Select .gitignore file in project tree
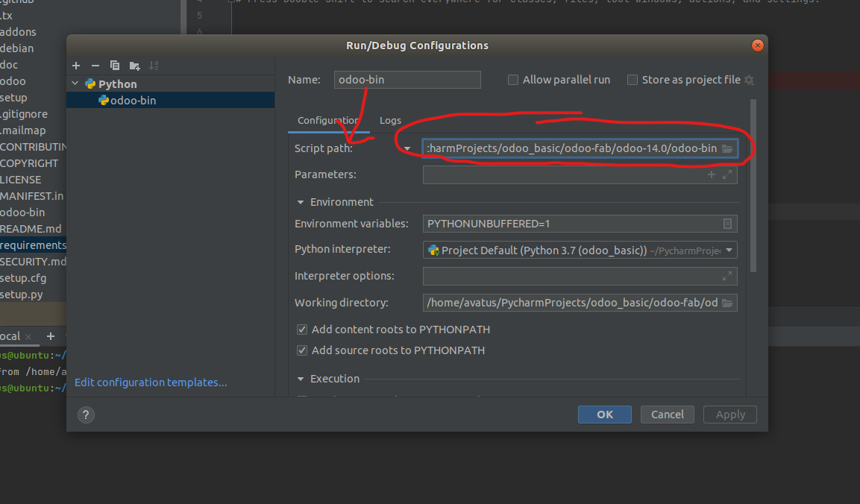Viewport: 860px width, 504px height. [x=24, y=114]
